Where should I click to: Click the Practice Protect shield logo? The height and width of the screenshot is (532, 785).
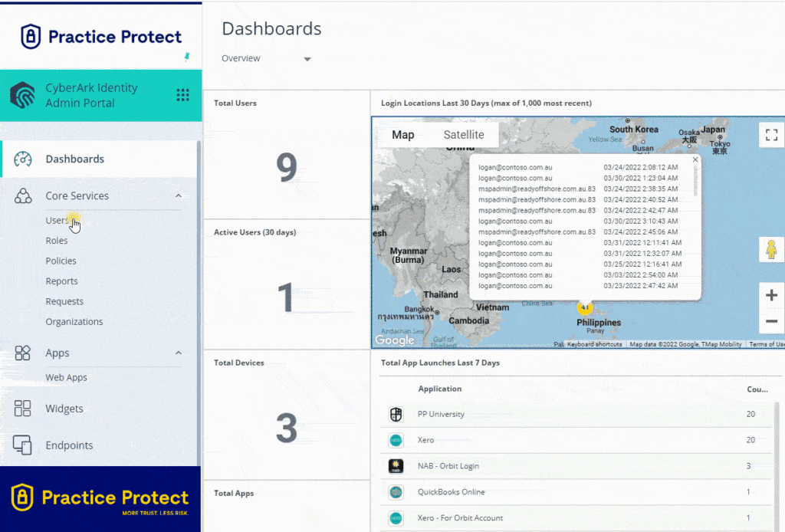click(x=31, y=37)
